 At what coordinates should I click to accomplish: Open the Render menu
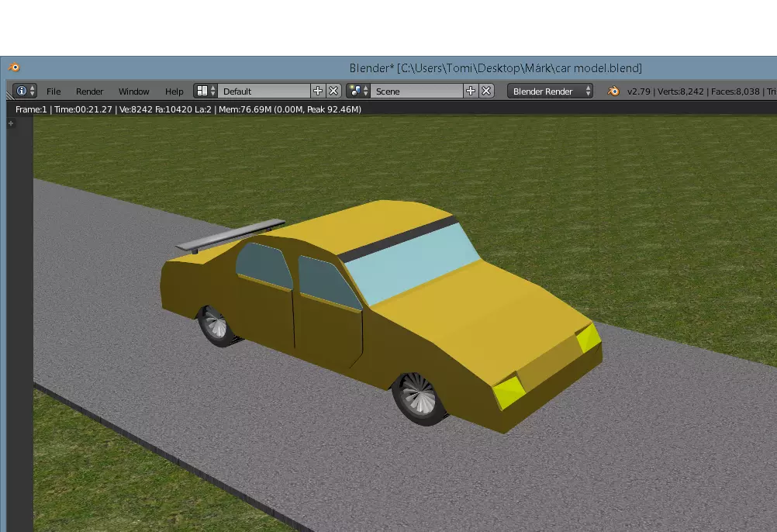[90, 92]
